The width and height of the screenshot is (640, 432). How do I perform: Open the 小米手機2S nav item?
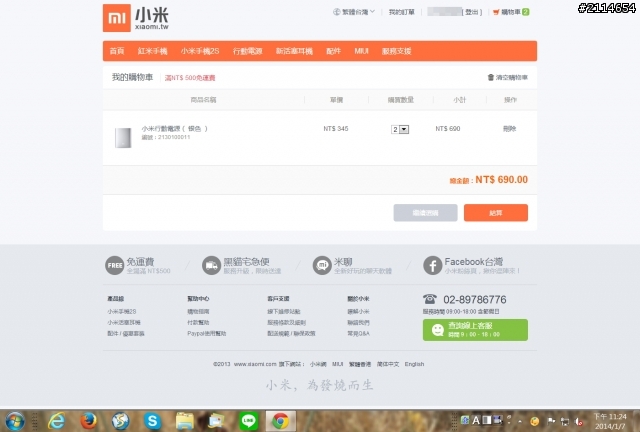point(200,51)
